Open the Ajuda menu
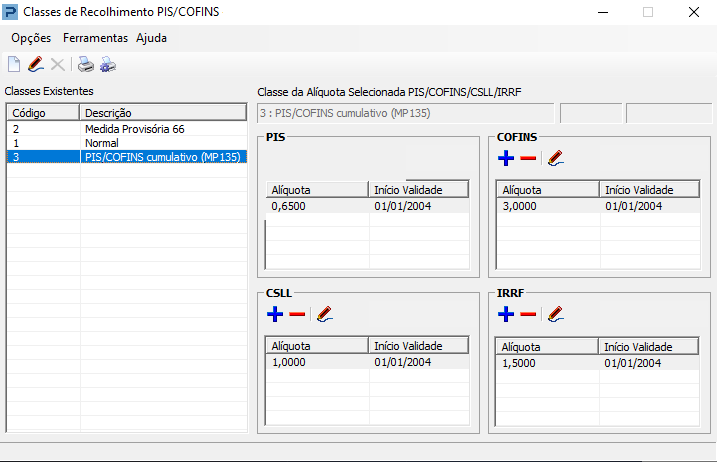717x462 pixels. point(151,38)
